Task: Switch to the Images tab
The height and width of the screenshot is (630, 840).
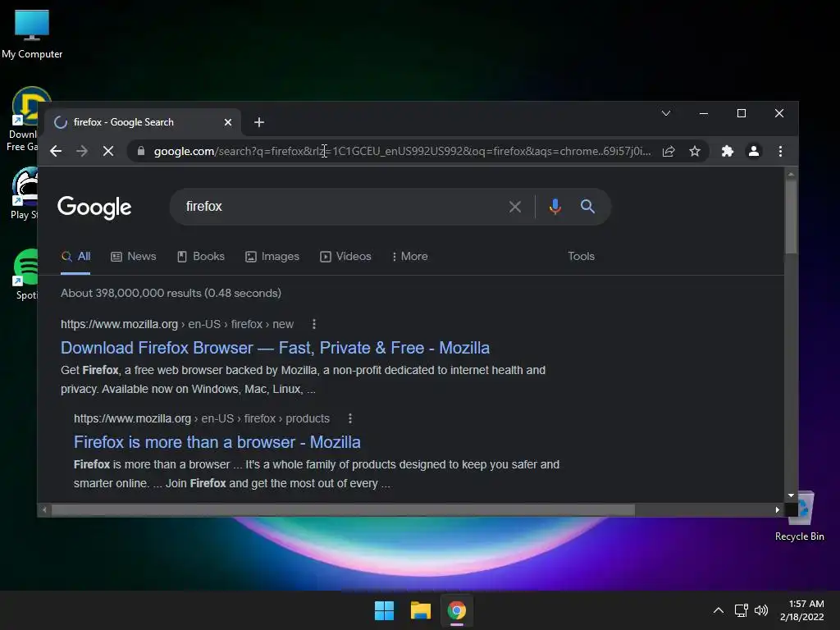Action: click(272, 256)
